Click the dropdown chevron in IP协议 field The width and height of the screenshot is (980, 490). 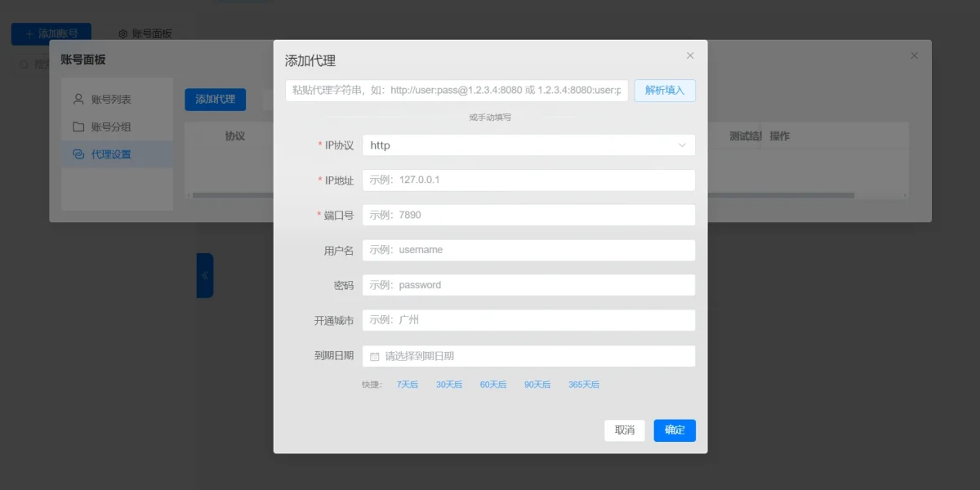682,145
